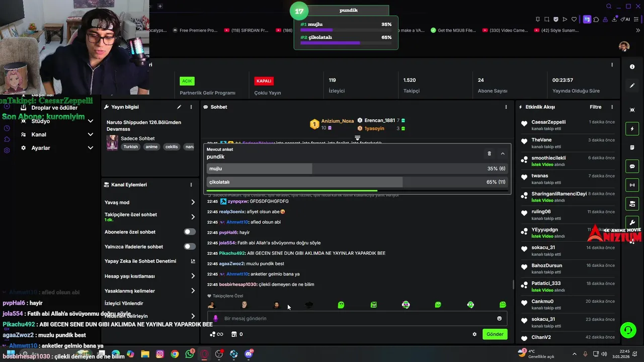Viewport: 644px width, 362px height.
Task: Collapse the chat leaderboard arrow
Action: pyautogui.click(x=357, y=138)
